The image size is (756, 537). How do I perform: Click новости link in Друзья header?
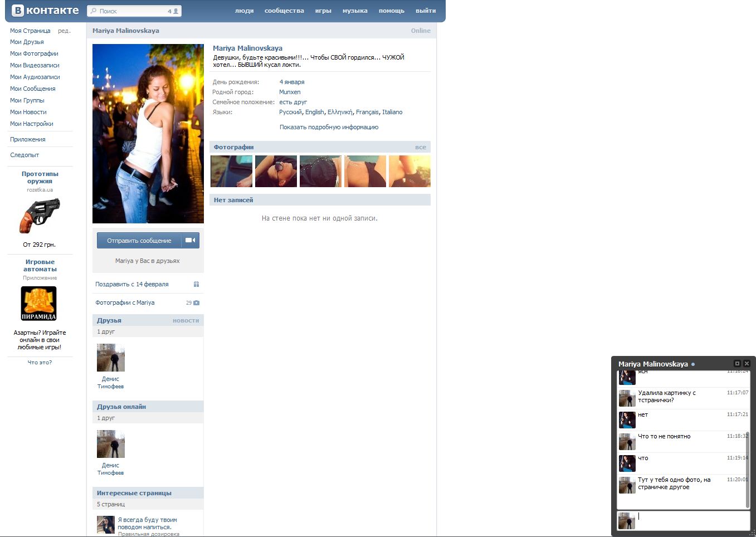(186, 320)
